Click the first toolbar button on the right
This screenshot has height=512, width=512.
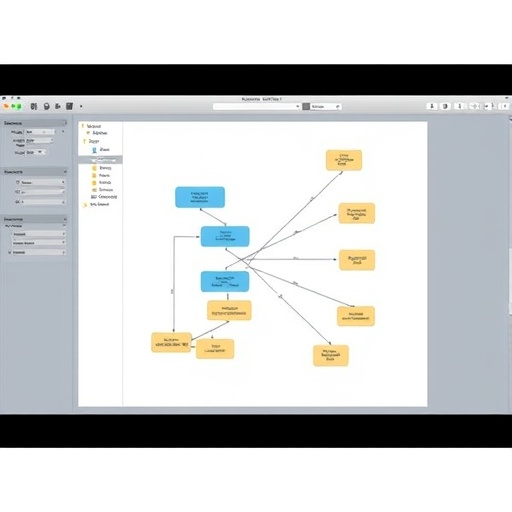432,106
